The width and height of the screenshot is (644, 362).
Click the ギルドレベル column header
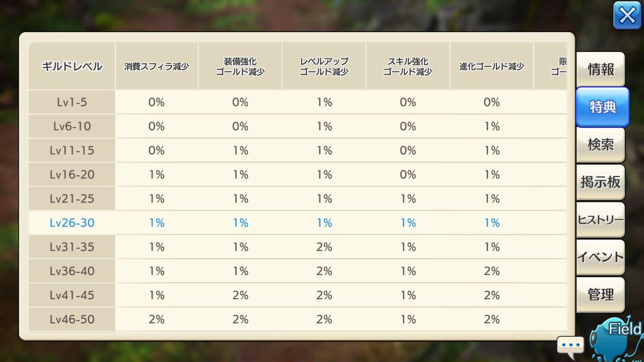tap(72, 66)
